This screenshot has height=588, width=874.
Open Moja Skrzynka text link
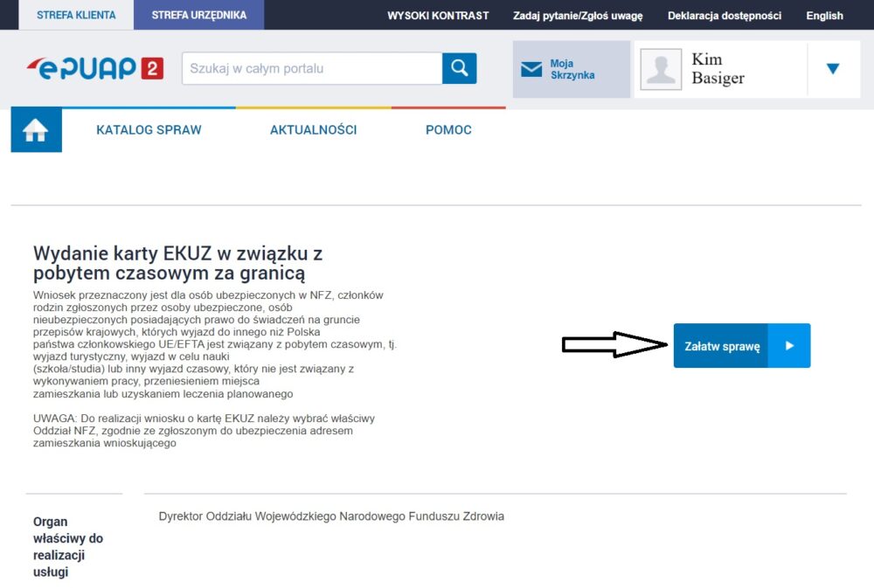point(572,70)
